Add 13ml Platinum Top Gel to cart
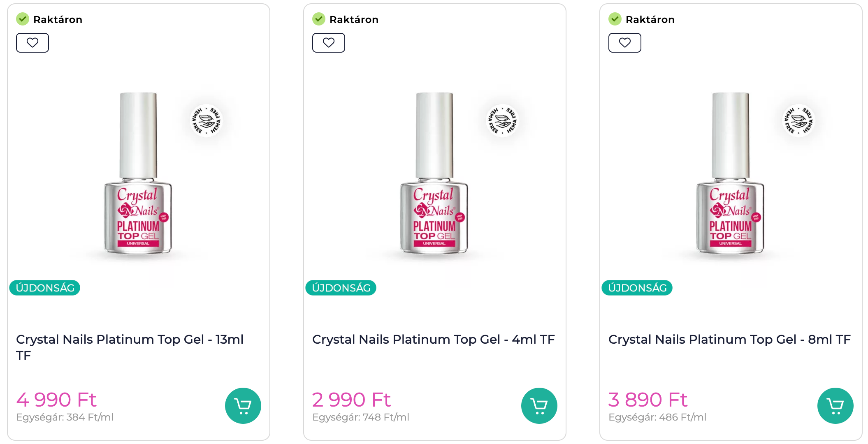868x444 pixels. [243, 405]
